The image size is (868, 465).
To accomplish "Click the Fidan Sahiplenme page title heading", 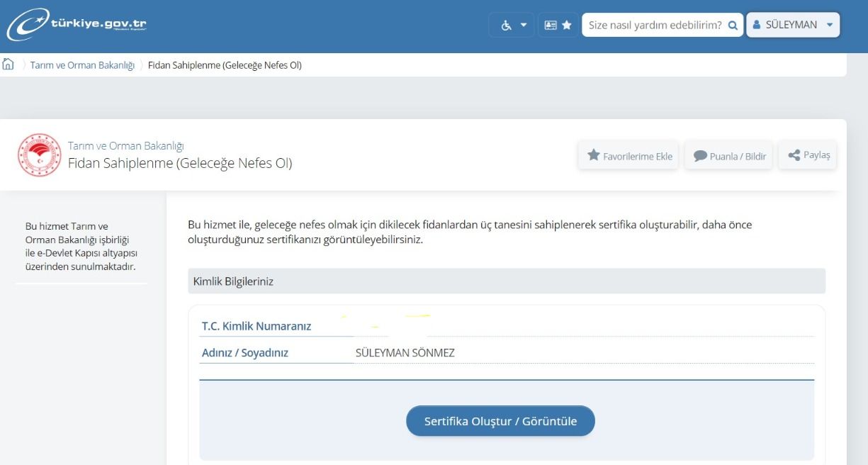I will (x=180, y=164).
